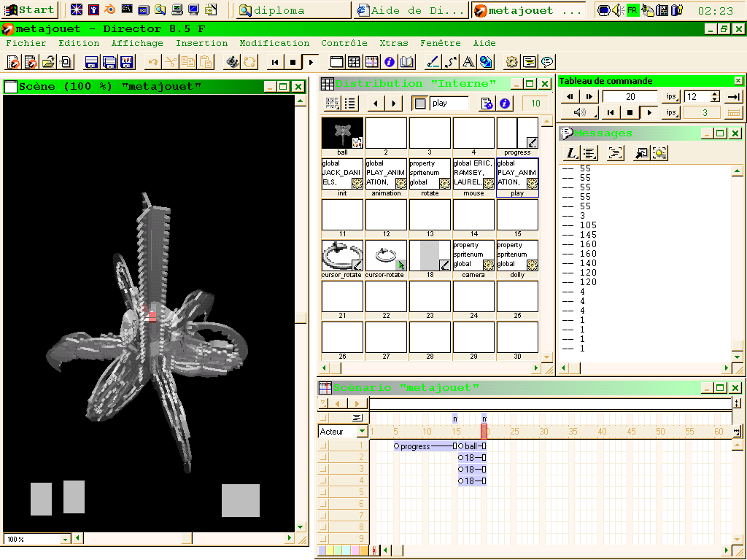This screenshot has height=560, width=747.
Task: Toggle the selected-frames-only button in control panel
Action: tap(734, 113)
